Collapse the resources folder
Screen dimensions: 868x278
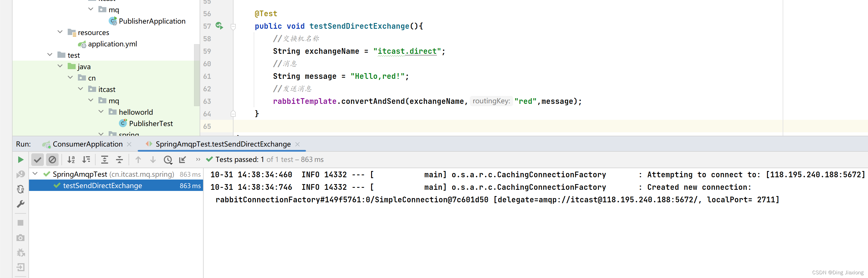60,32
